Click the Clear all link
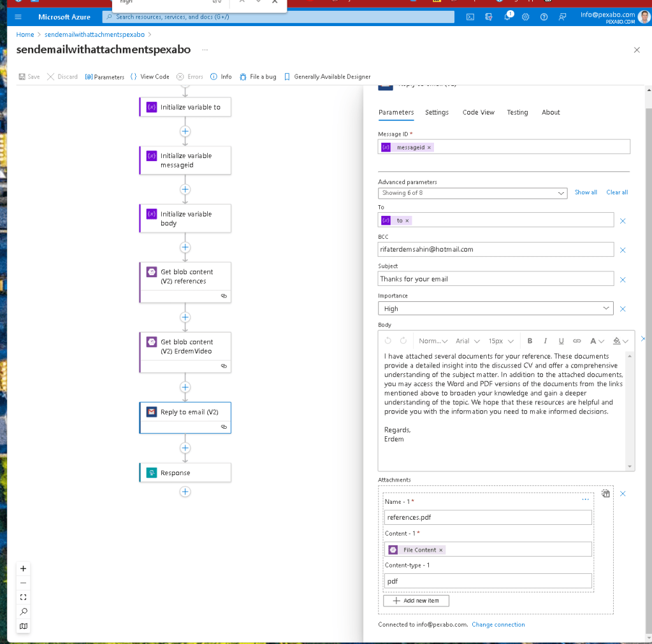 (x=617, y=192)
